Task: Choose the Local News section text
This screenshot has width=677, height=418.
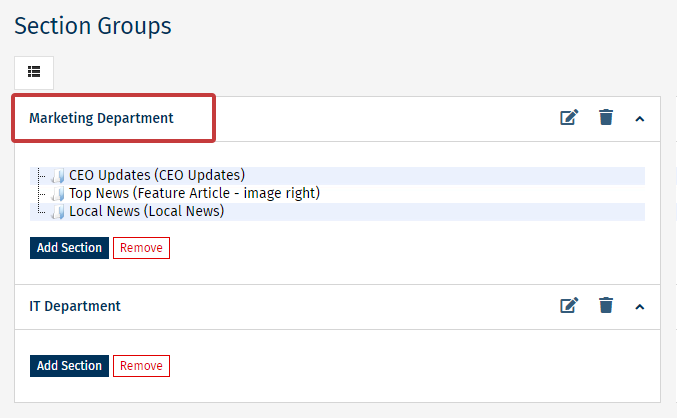Action: (x=146, y=211)
